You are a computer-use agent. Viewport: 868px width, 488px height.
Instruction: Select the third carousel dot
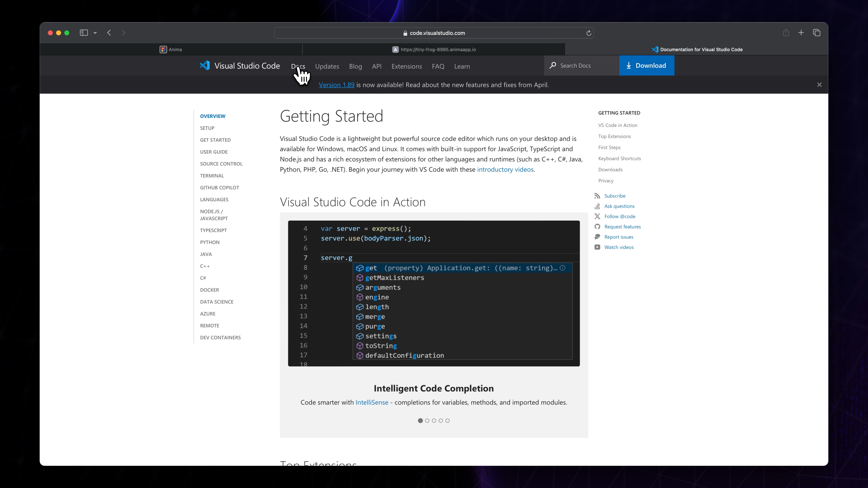pos(434,420)
